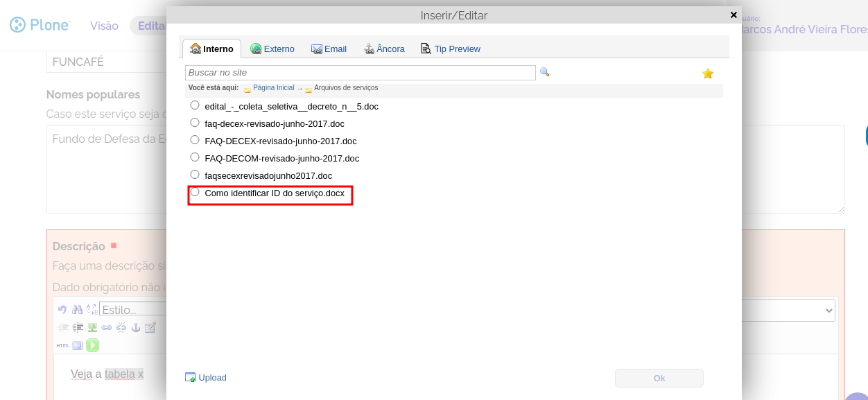Select radio for Como identificar ID do serviço.docx

pos(195,192)
